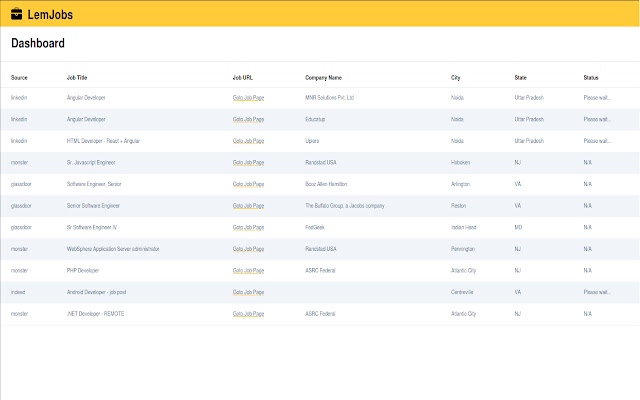Select 'The Buffalo Group, a Jacobs company' cell
Image resolution: width=640 pixels, height=400 pixels.
(345, 206)
